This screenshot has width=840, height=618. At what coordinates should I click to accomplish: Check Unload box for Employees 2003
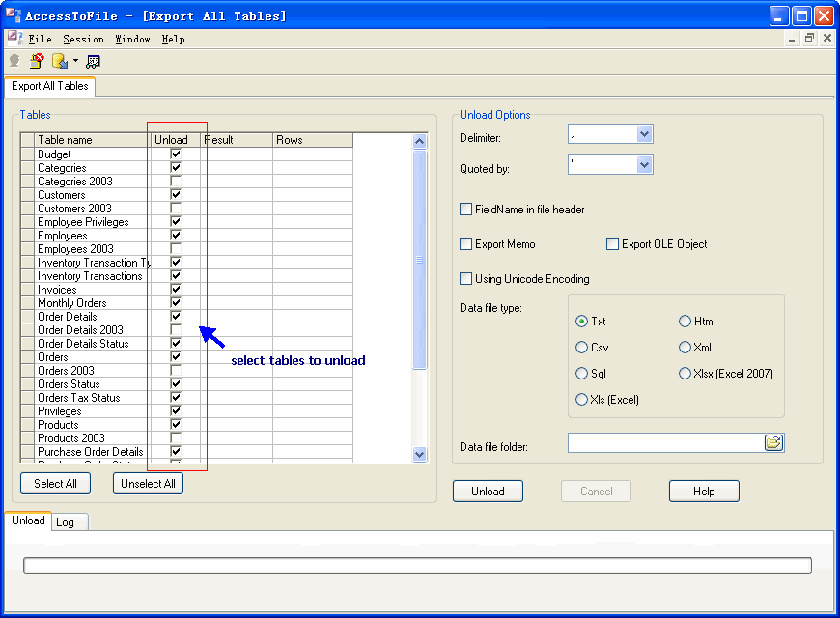(x=176, y=248)
